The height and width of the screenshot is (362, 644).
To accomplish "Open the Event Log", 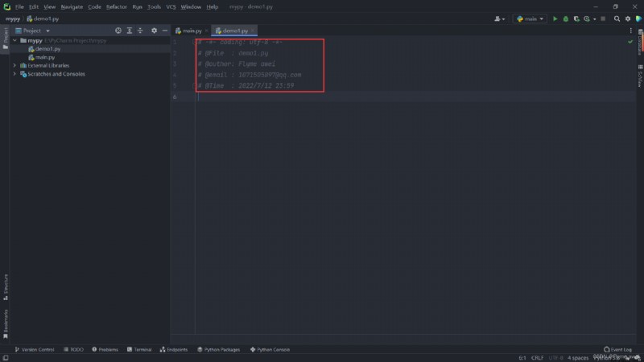I will tap(617, 350).
